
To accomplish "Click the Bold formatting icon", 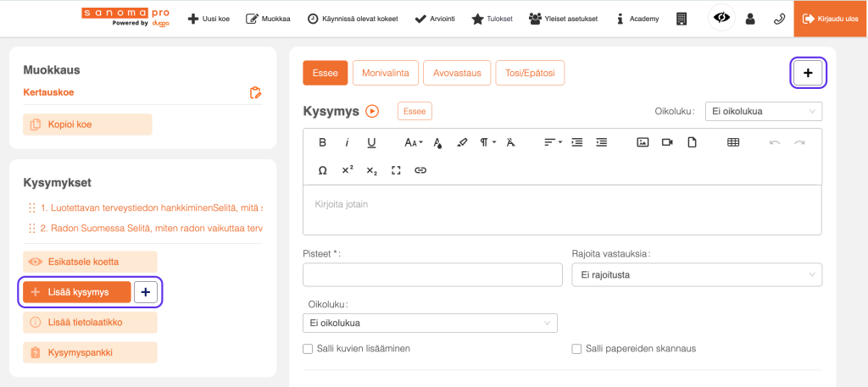I will 322,142.
